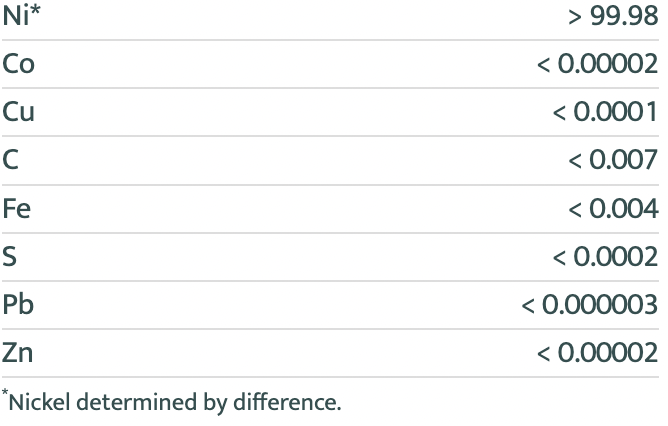Click the Fe element label
668x426 pixels.
[17, 208]
